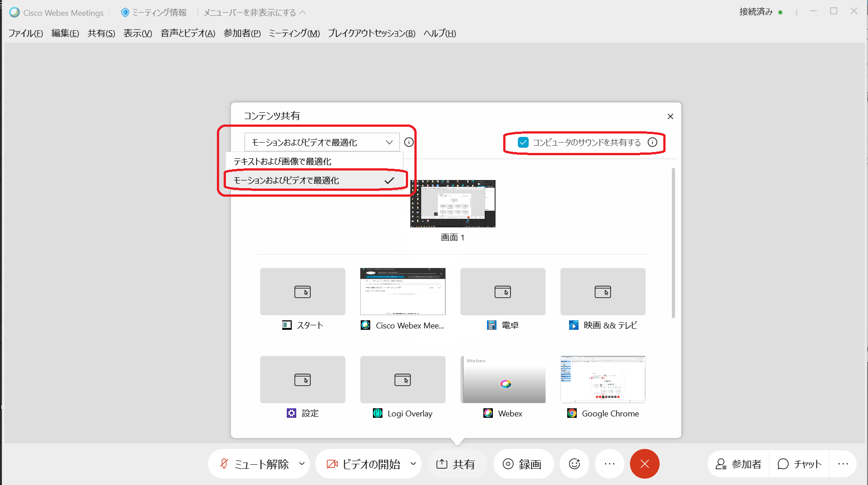868x485 pixels.
Task: Click the 電卓 calculator app icon
Action: [x=491, y=325]
